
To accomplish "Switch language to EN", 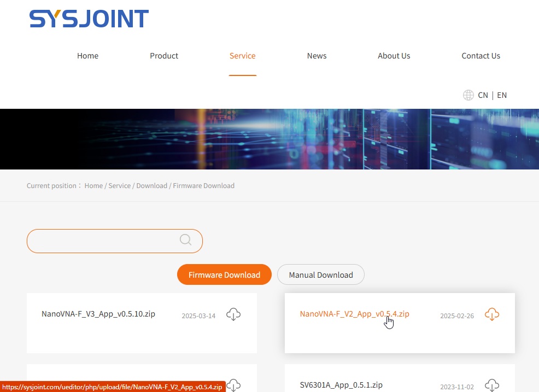I will click(x=502, y=95).
